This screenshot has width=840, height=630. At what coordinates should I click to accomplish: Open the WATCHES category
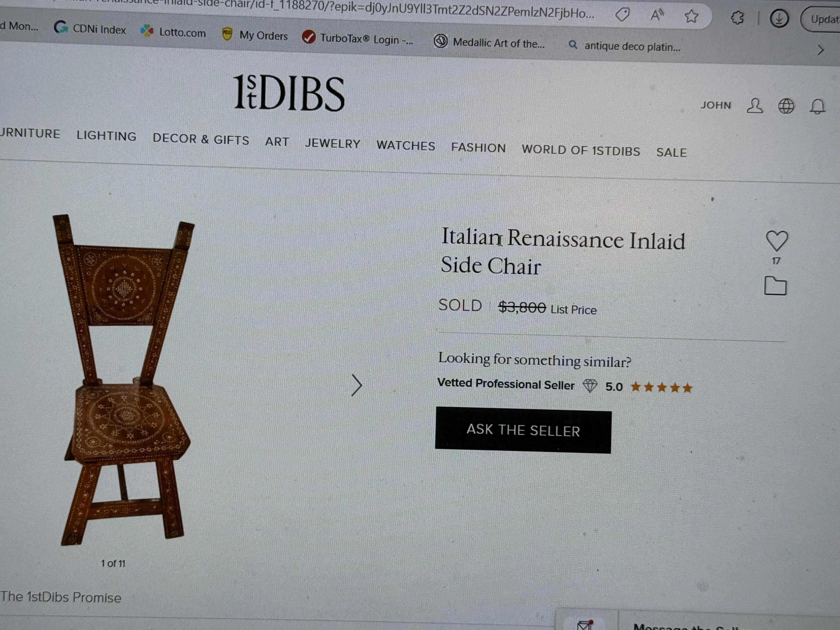coord(405,146)
